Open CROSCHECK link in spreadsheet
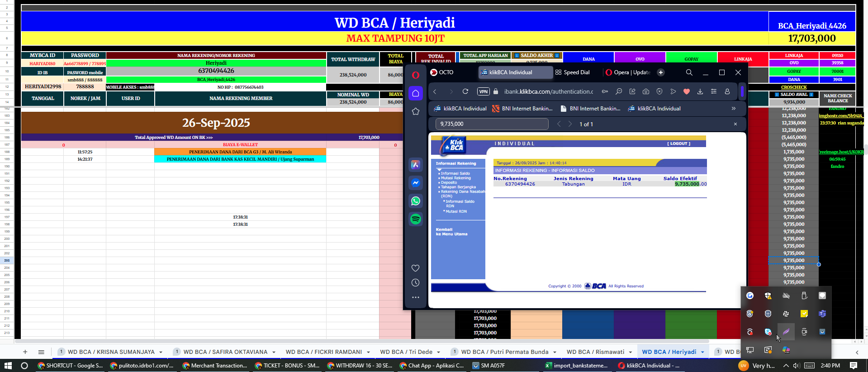The image size is (868, 372). 794,87
